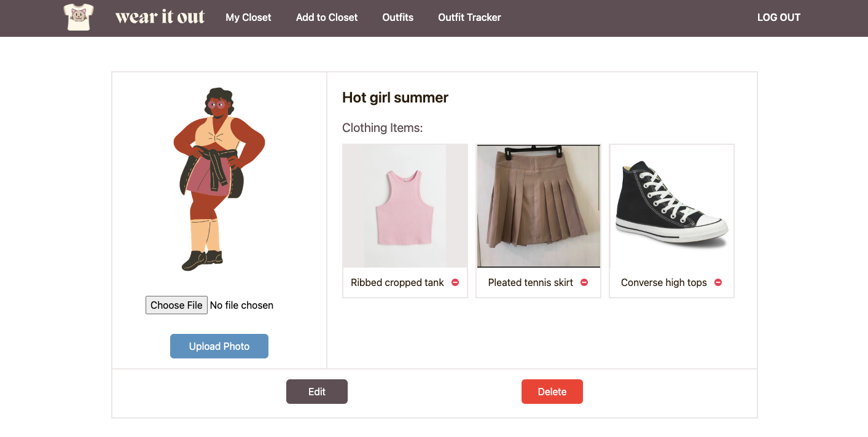Image resolution: width=868 pixels, height=437 pixels.
Task: Click the No file chosen text area
Action: point(241,304)
